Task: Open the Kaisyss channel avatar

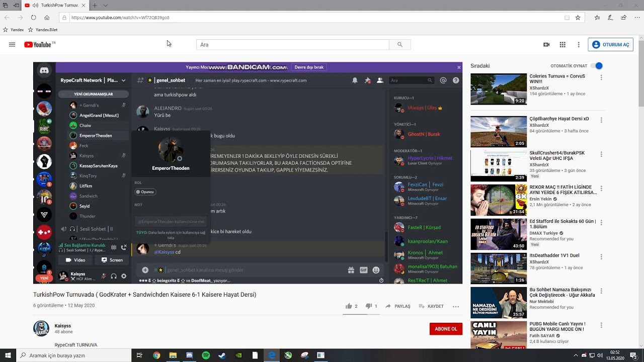Action: (x=41, y=328)
